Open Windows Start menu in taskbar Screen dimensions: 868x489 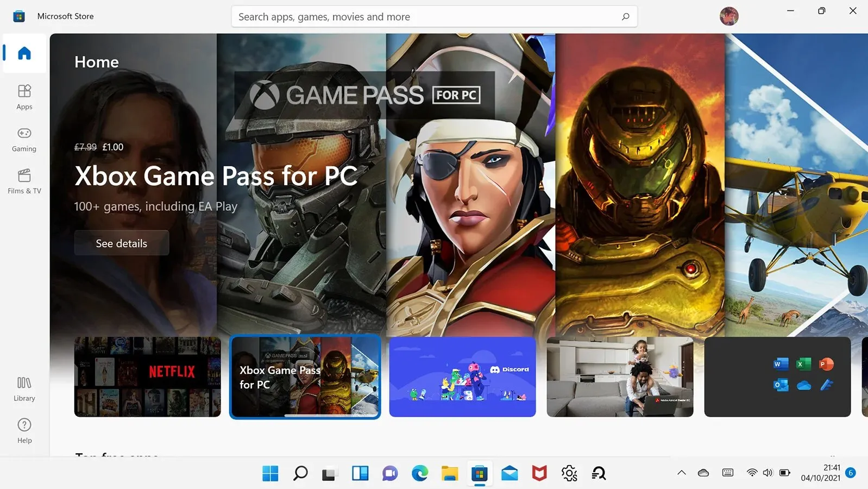(270, 473)
